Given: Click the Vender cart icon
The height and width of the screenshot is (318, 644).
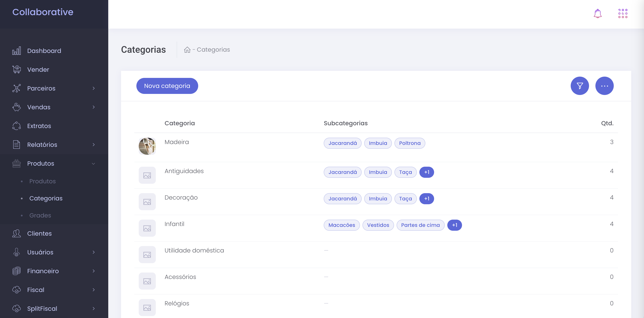Looking at the screenshot, I should point(16,69).
